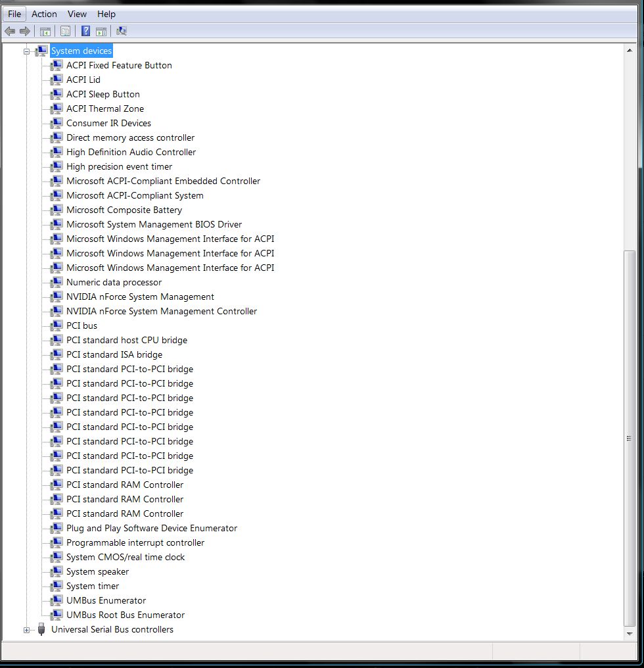Viewport: 644px width, 668px height.
Task: Open the Properties sheet toolbar icon
Action: [65, 31]
